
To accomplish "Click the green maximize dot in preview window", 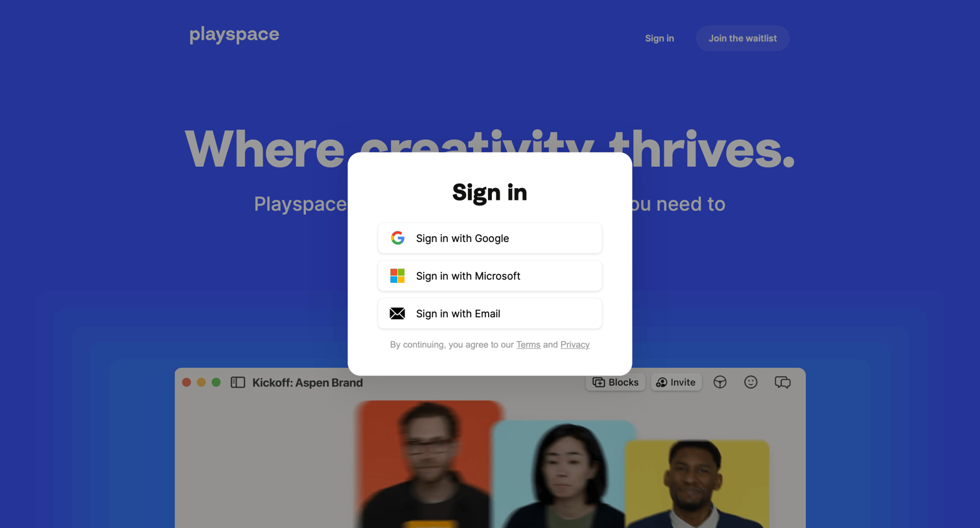I will pyautogui.click(x=216, y=382).
